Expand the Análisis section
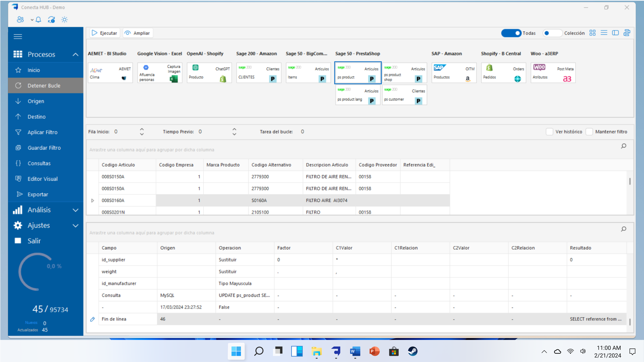The height and width of the screenshot is (362, 644). point(75,210)
